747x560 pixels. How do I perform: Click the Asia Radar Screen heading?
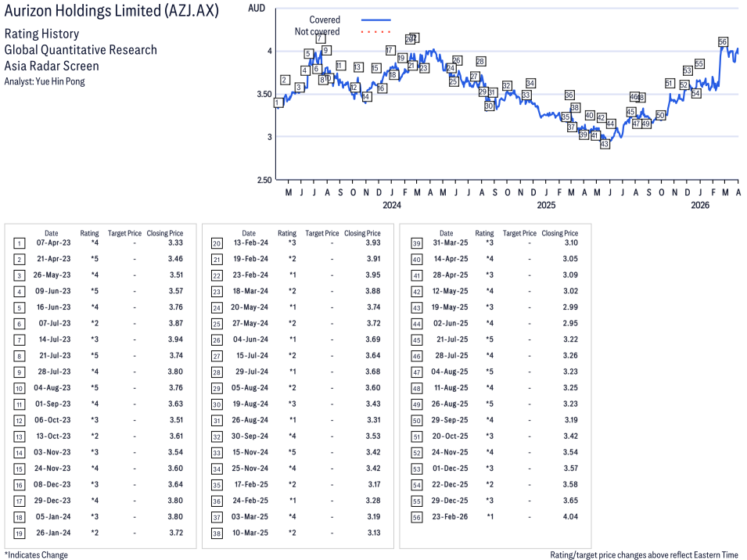point(52,66)
